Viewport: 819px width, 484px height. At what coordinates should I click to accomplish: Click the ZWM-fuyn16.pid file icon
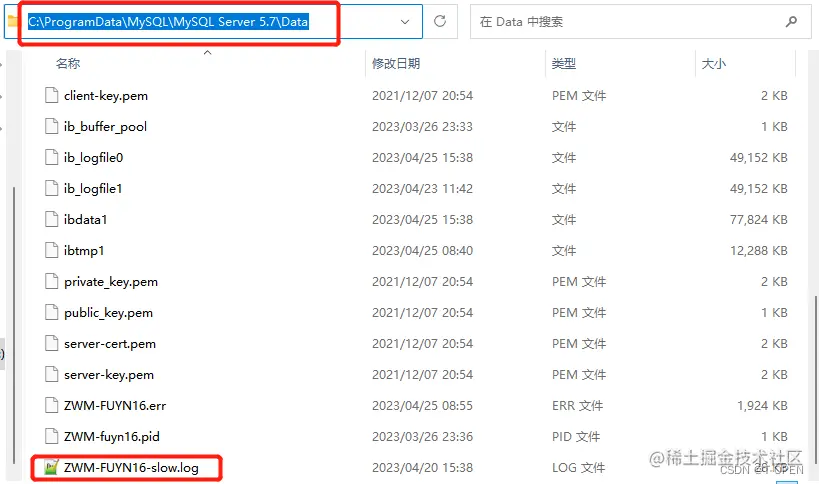coord(51,436)
